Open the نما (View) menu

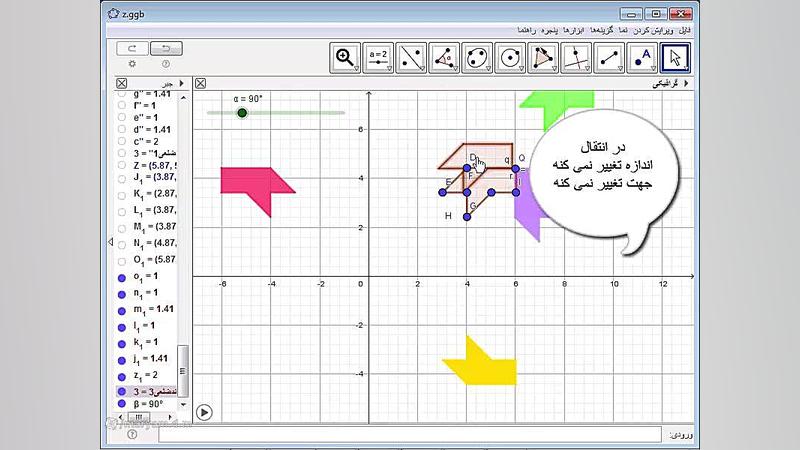pos(623,31)
